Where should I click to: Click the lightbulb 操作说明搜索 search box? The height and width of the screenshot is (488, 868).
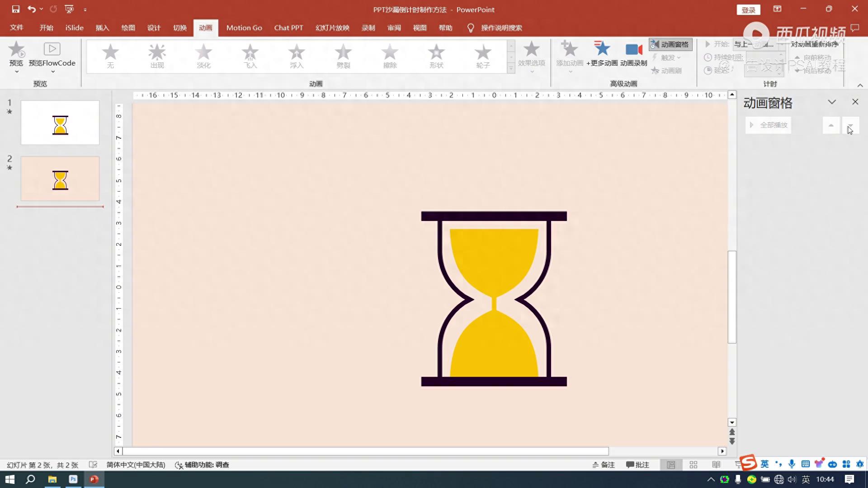[495, 28]
